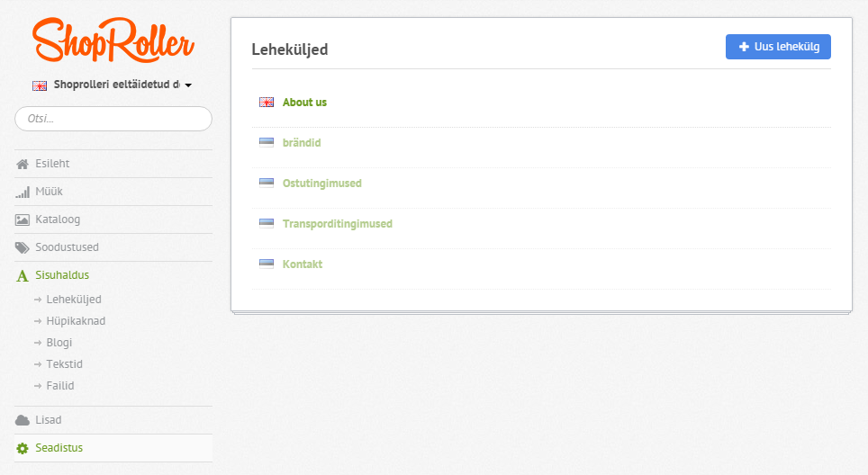Viewport: 868px width, 475px height.
Task: Open the Failid submenu item
Action: tap(59, 385)
